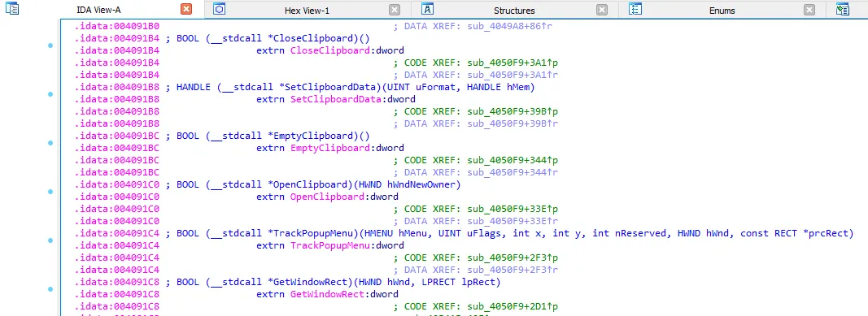Screen dimensions: 868x316
Task: Follow data xref sub_4050F9+33E↑r
Action: (512, 221)
